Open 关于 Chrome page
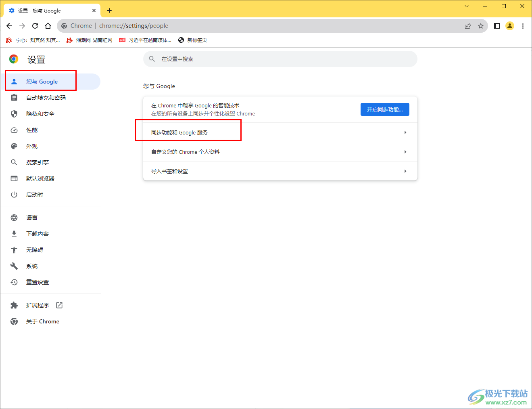Viewport: 532px width, 409px height. 50,321
